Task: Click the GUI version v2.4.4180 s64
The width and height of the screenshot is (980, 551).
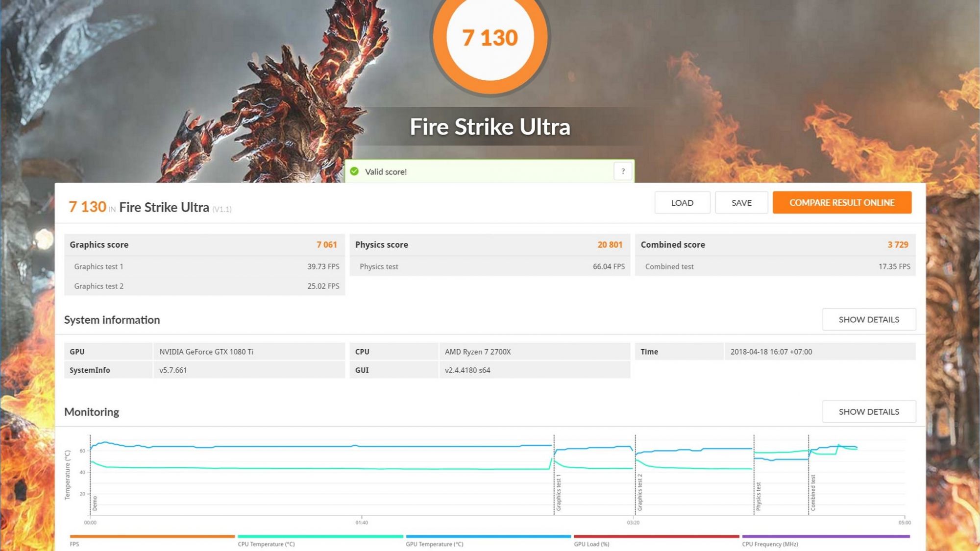Action: (x=467, y=370)
